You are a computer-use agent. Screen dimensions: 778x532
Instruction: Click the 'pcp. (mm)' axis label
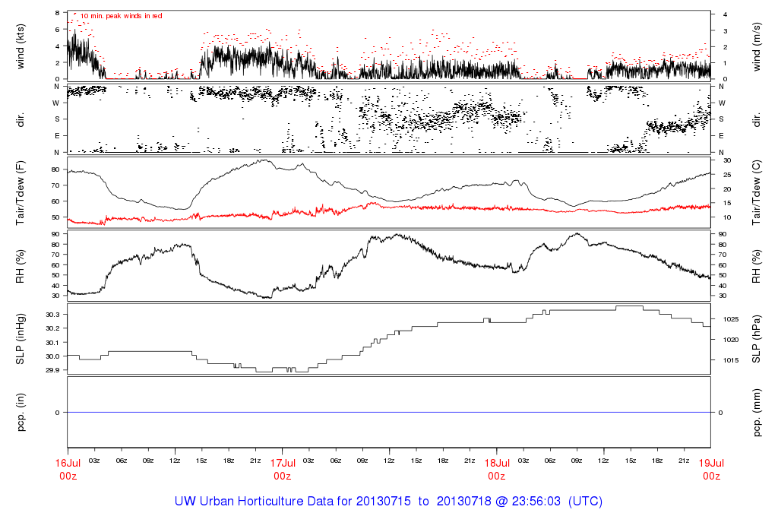(x=756, y=413)
